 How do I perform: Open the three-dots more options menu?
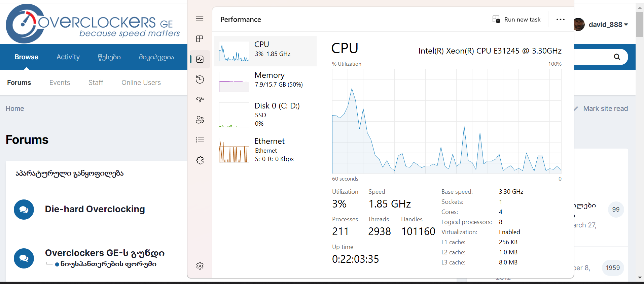coord(560,20)
